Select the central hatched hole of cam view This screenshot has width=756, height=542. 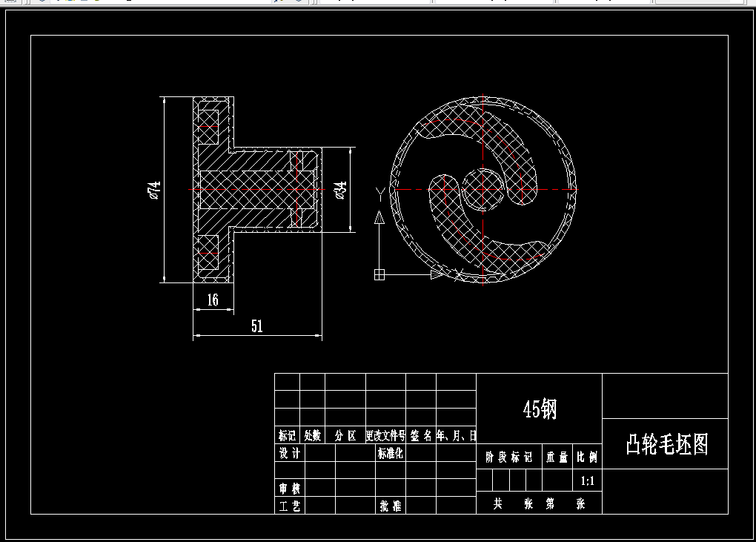(483, 190)
